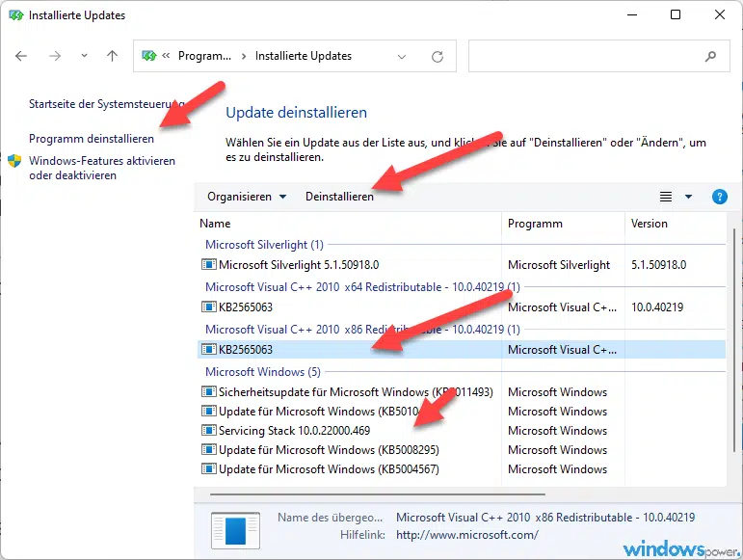Open Programm deinstallieren link

click(x=92, y=139)
